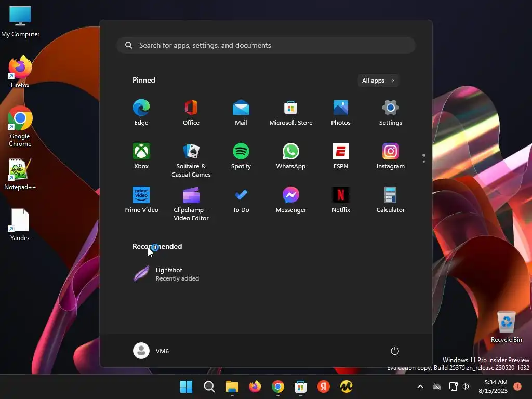532x399 pixels.
Task: Switch to Chrome in the taskbar
Action: tap(277, 387)
